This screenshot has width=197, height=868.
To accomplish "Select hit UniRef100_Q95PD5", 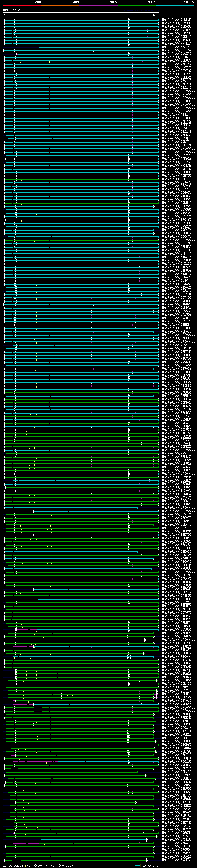I will (x=176, y=477).
